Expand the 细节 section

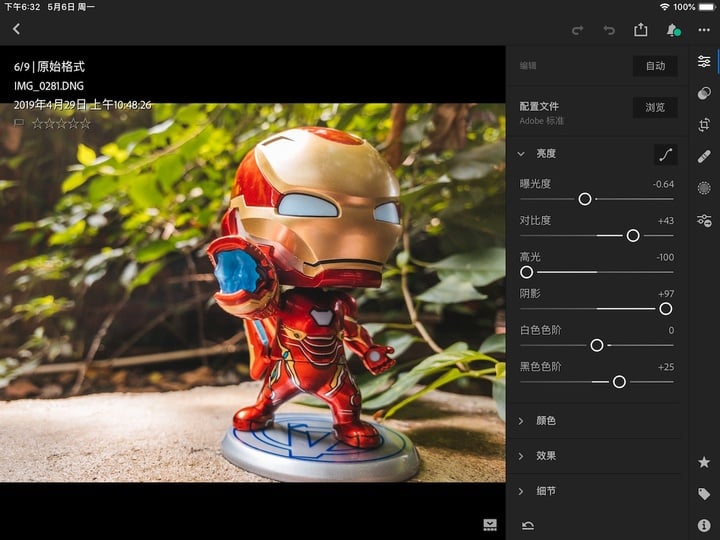click(521, 492)
